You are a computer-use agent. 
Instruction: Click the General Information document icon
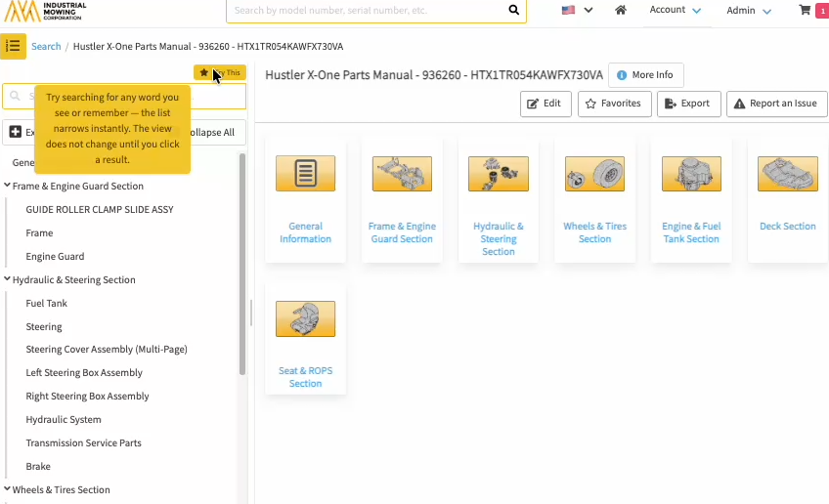pos(305,174)
